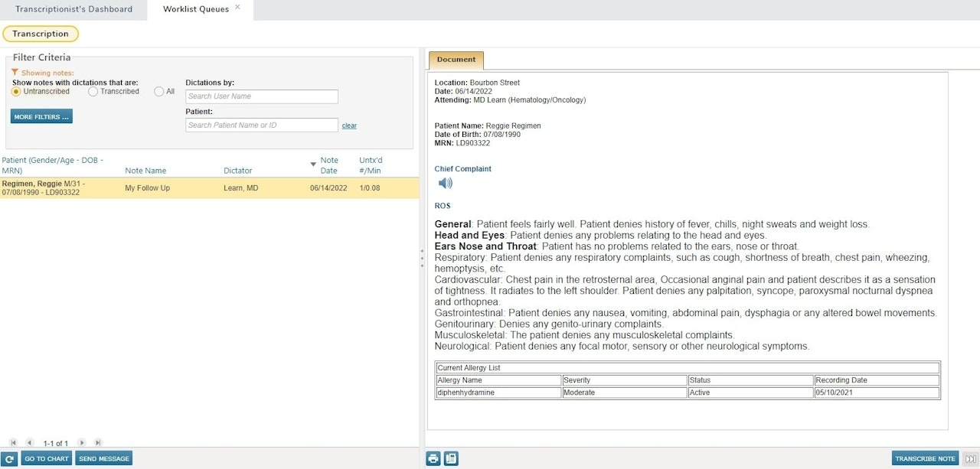Clear the patient search using the clear link
The height and width of the screenshot is (469, 980).
click(349, 125)
